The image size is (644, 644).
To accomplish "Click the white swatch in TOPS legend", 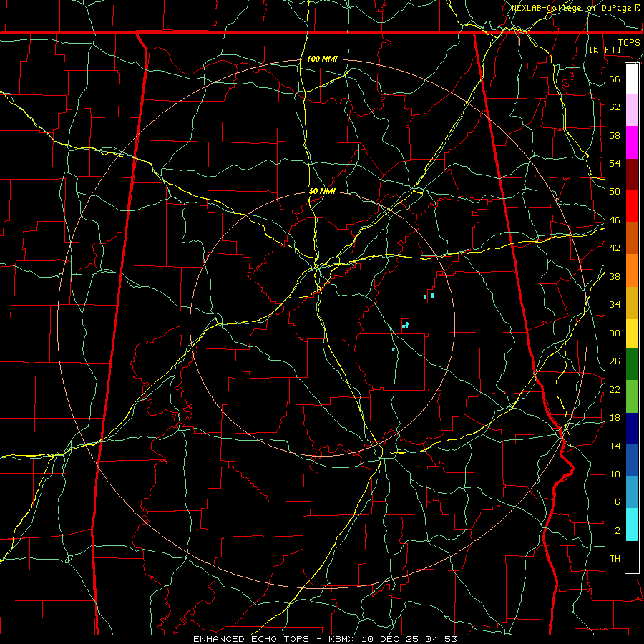I will [632, 79].
